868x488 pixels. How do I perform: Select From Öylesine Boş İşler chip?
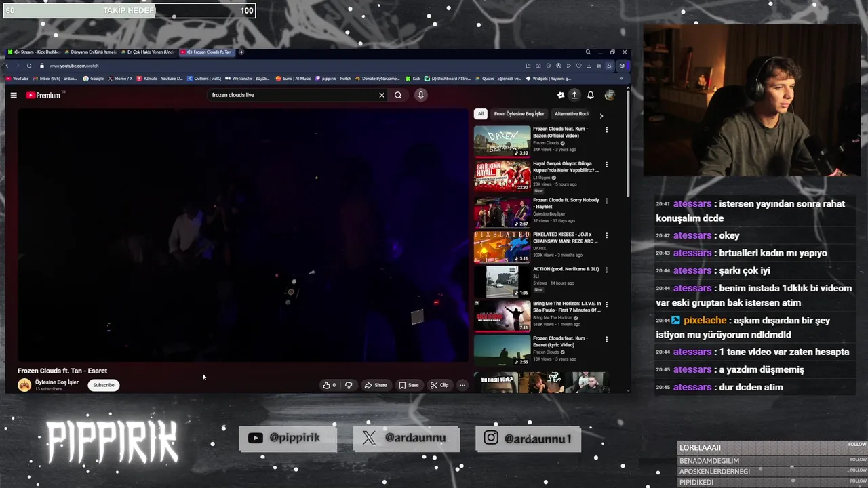coord(519,114)
